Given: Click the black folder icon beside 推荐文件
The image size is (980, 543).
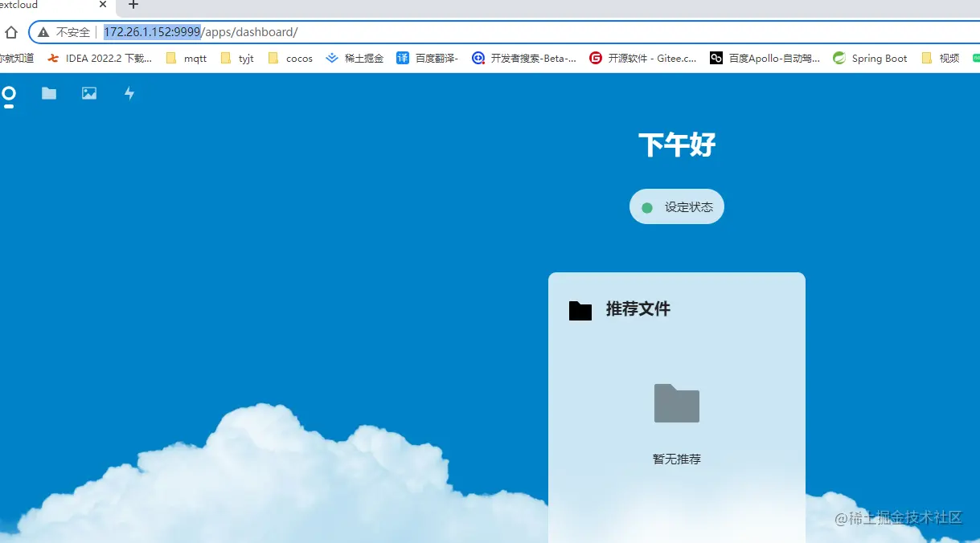Looking at the screenshot, I should [580, 310].
